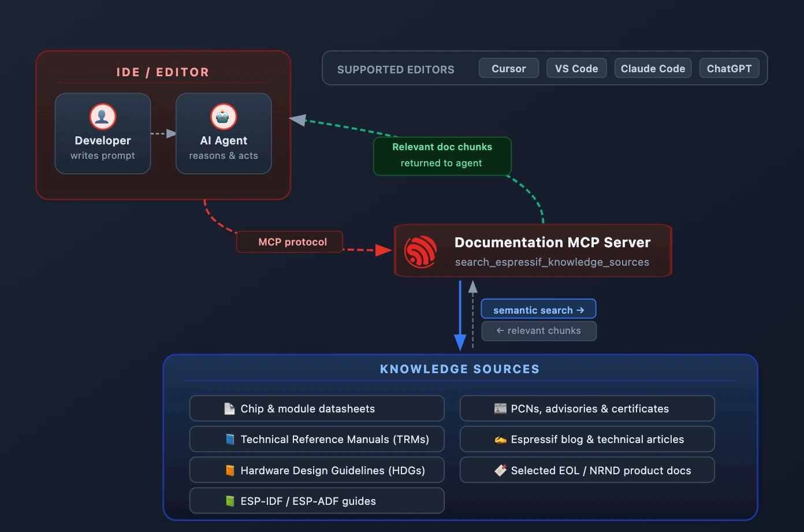
Task: Click the search_espressif_knowledge_sources tool name
Action: 552,262
